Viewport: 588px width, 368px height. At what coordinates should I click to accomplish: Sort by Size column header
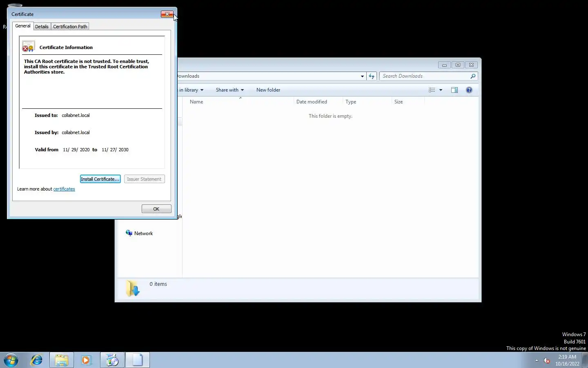pos(408,102)
